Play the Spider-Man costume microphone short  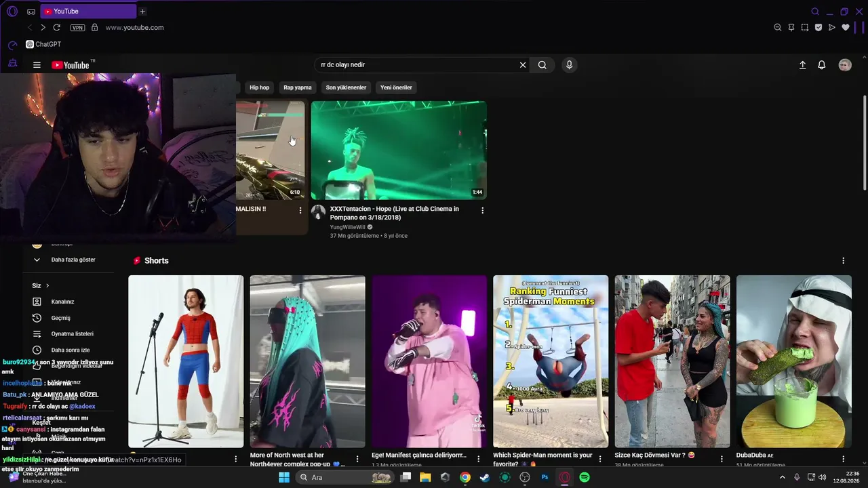point(186,361)
